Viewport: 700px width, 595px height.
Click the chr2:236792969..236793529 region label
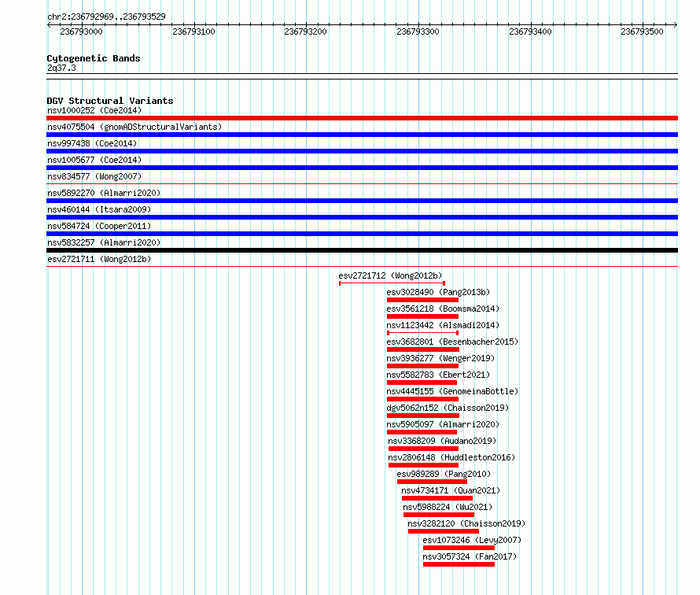pos(106,17)
